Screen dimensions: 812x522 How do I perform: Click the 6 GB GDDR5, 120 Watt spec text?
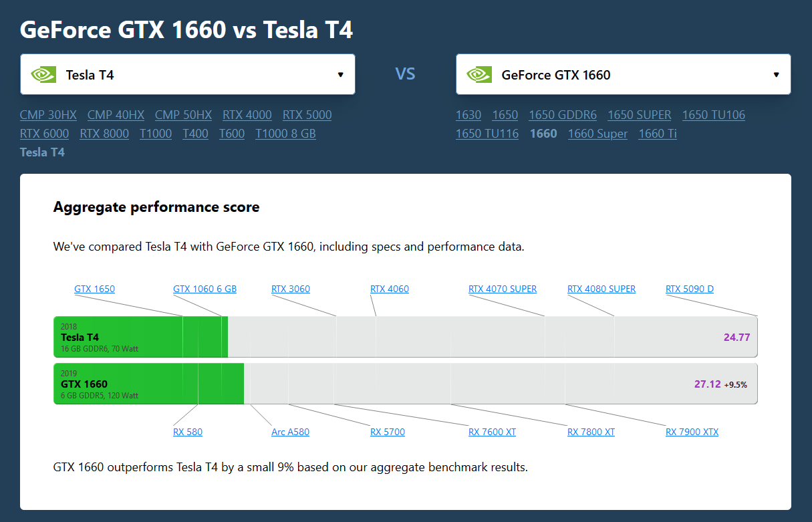point(100,396)
